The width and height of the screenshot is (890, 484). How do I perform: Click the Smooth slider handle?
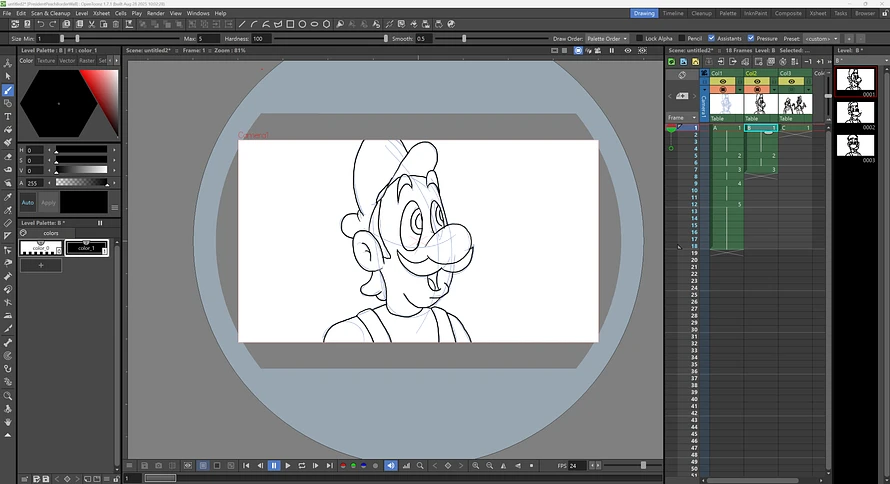click(464, 39)
